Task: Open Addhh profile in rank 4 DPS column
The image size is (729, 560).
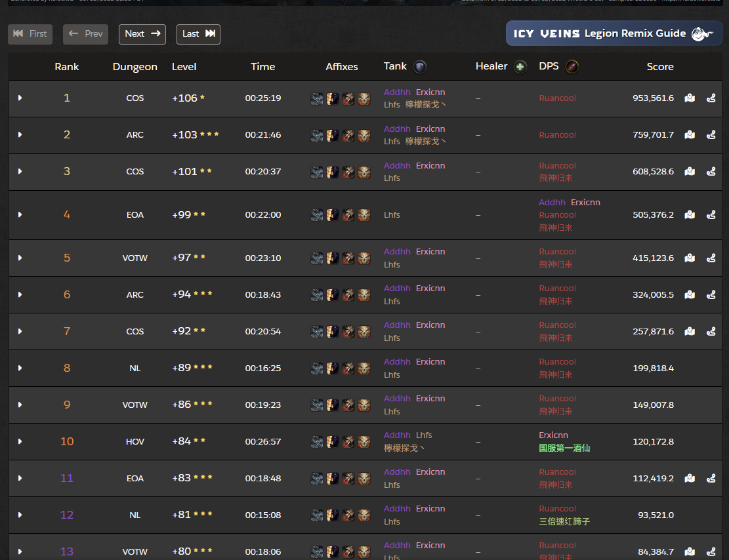Action: coord(552,202)
